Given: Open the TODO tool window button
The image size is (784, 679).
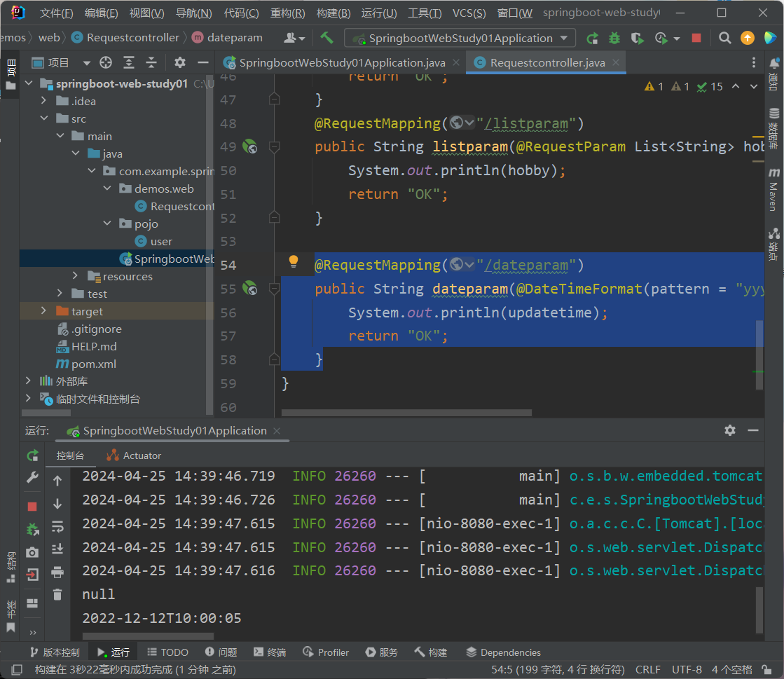Looking at the screenshot, I should pos(167,652).
